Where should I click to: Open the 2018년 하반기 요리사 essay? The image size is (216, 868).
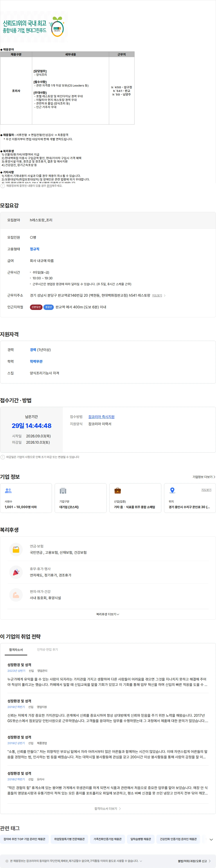(x=108, y=784)
